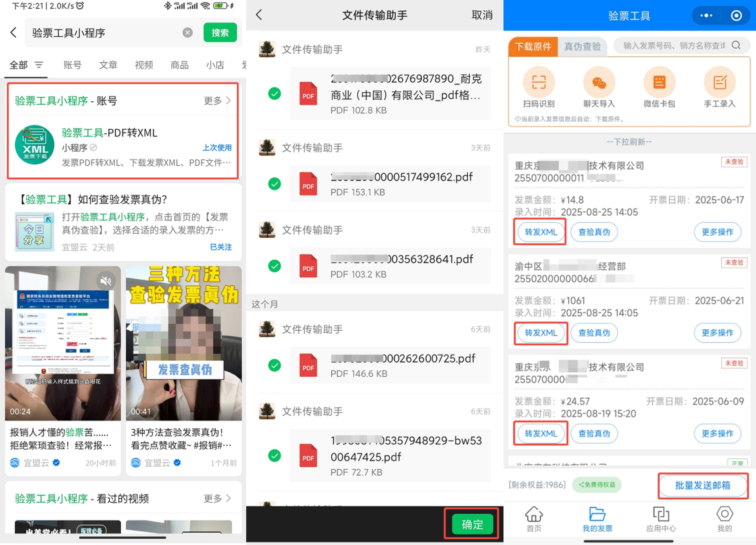Open 更多操作 on the ¥14.8 invoice
Image resolution: width=756 pixels, height=545 pixels.
tap(717, 232)
